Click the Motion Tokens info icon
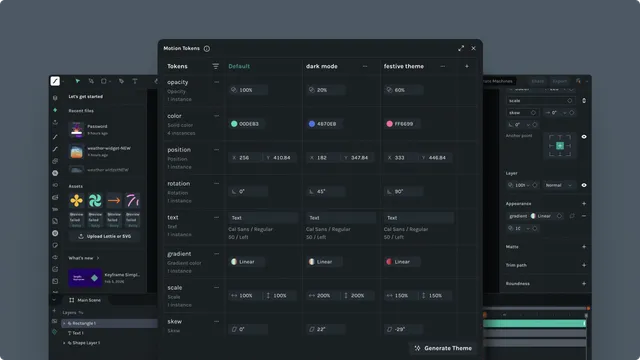Image resolution: width=640 pixels, height=360 pixels. coord(207,49)
